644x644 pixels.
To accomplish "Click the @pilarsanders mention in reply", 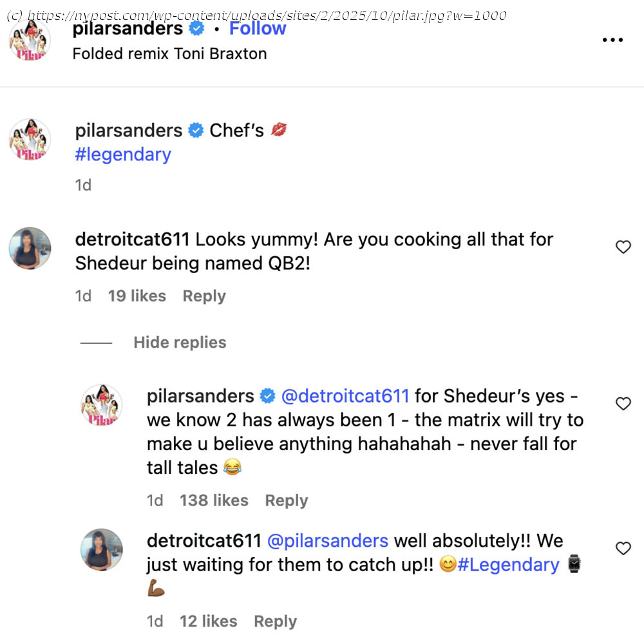I will 328,541.
